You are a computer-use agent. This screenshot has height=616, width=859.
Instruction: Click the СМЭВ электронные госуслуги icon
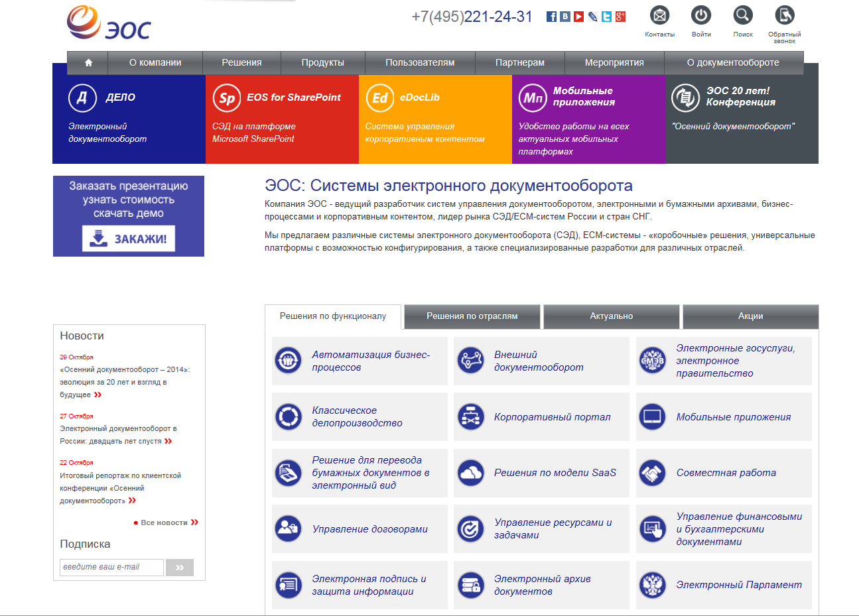pos(653,361)
